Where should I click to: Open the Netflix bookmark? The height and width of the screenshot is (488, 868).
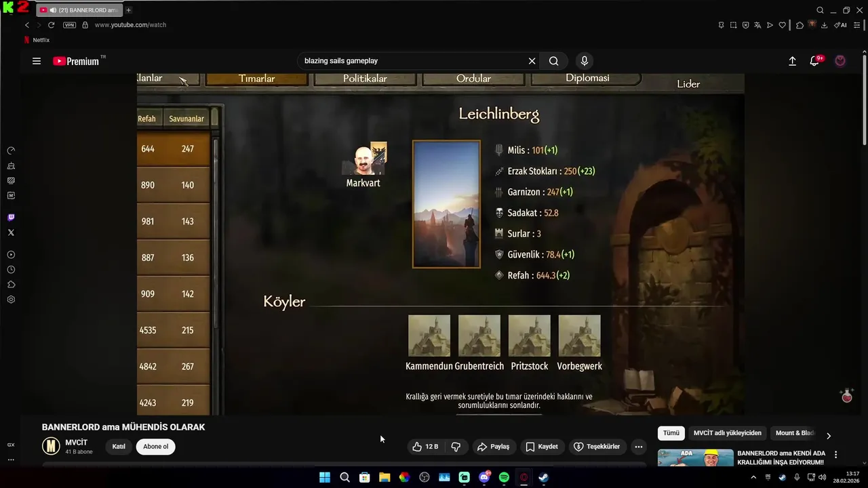(x=37, y=40)
